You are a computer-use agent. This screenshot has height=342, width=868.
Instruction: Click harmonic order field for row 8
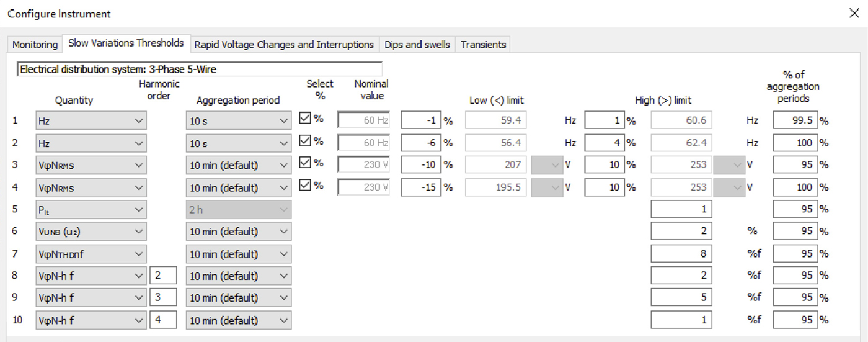click(163, 276)
